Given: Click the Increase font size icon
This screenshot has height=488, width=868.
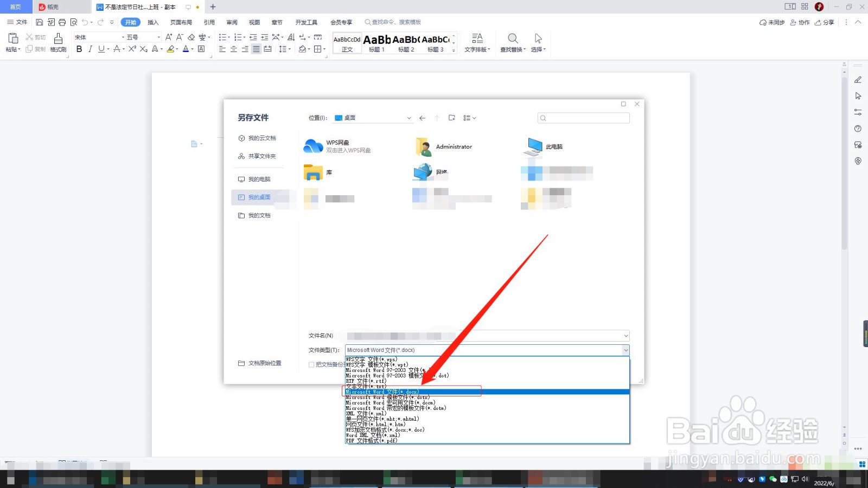Looking at the screenshot, I should (x=169, y=37).
